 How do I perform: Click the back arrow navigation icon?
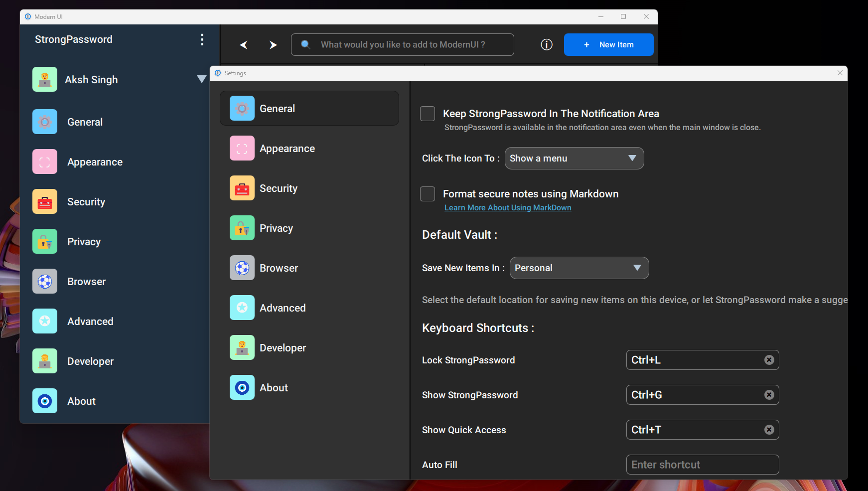pyautogui.click(x=244, y=45)
